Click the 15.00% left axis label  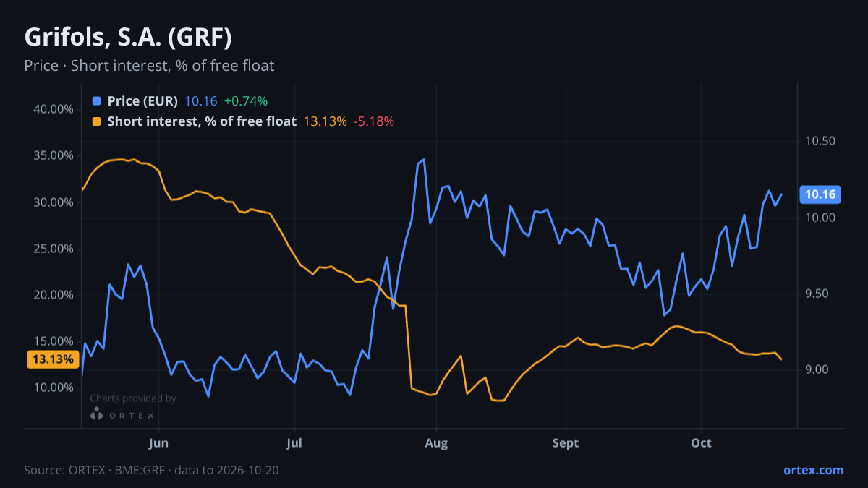(x=54, y=341)
